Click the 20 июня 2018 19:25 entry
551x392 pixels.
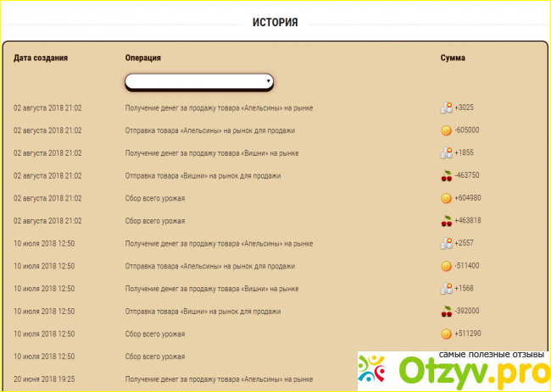click(47, 379)
